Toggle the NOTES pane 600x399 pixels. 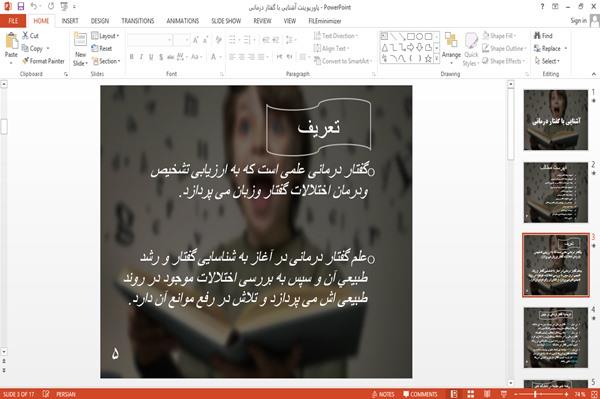(x=383, y=394)
